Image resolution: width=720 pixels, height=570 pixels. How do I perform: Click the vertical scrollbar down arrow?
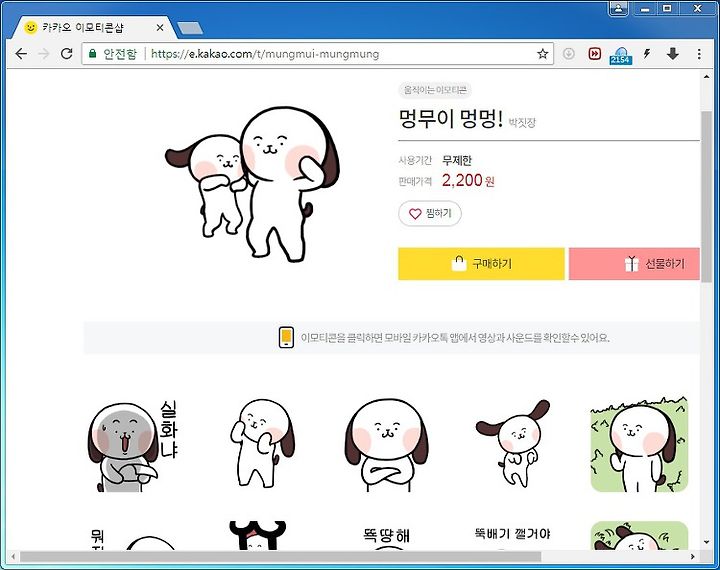[706, 542]
